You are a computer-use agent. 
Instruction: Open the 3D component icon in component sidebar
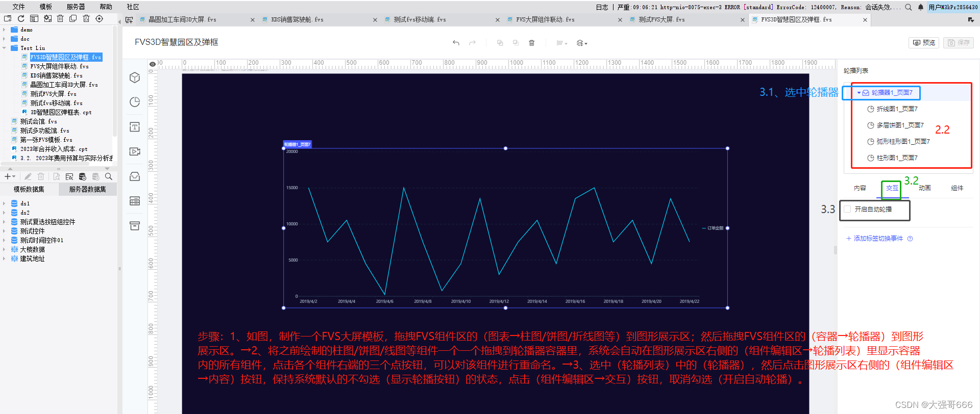pos(135,77)
